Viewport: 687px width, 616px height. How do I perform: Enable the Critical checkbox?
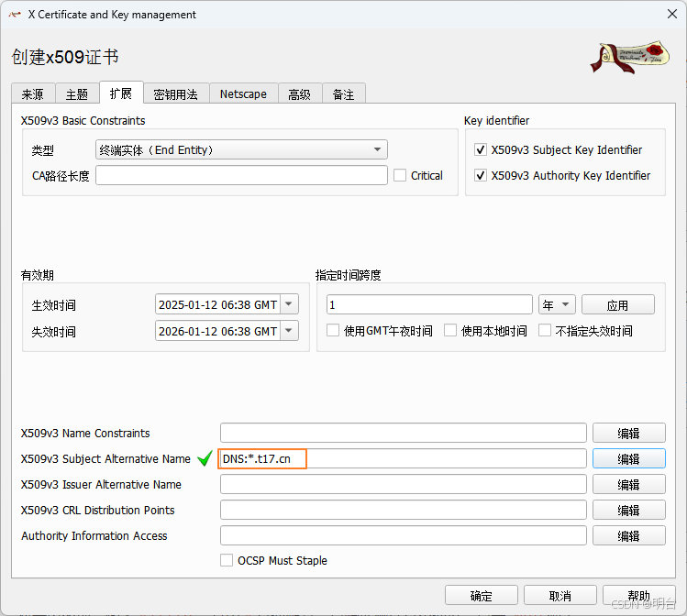click(x=400, y=175)
